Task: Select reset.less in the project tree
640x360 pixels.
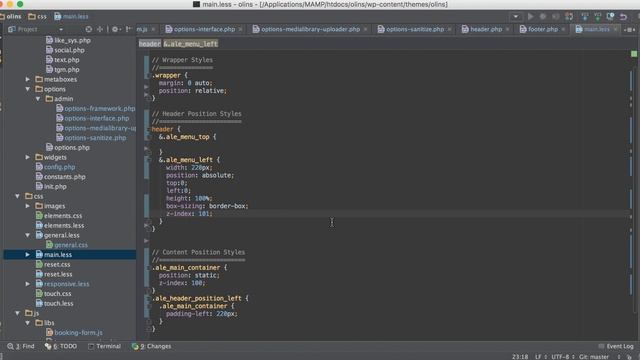Action: click(54, 274)
